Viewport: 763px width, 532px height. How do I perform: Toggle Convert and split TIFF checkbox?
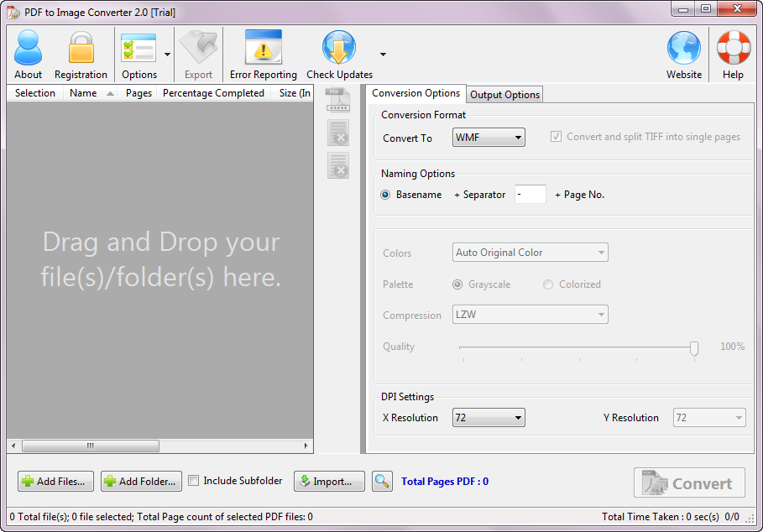coord(556,137)
